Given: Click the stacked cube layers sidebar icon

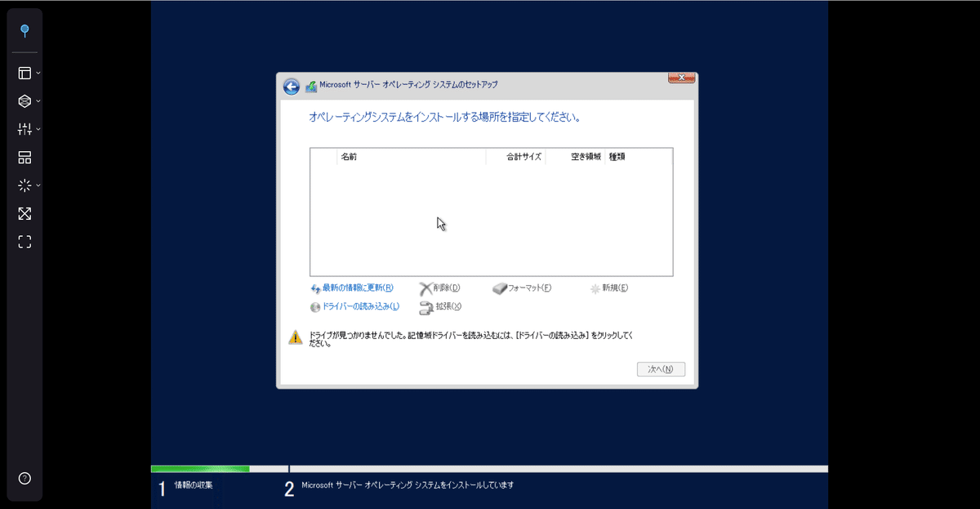Looking at the screenshot, I should click(x=24, y=101).
